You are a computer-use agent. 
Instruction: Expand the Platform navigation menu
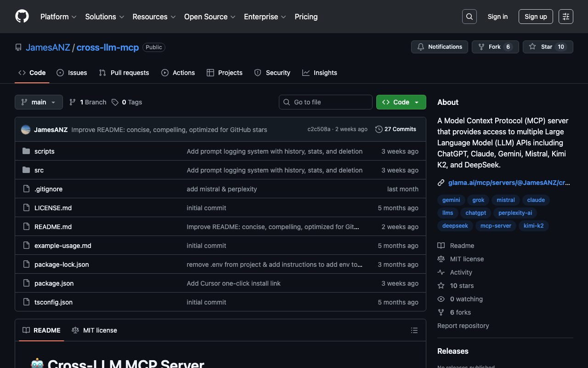[x=58, y=17]
